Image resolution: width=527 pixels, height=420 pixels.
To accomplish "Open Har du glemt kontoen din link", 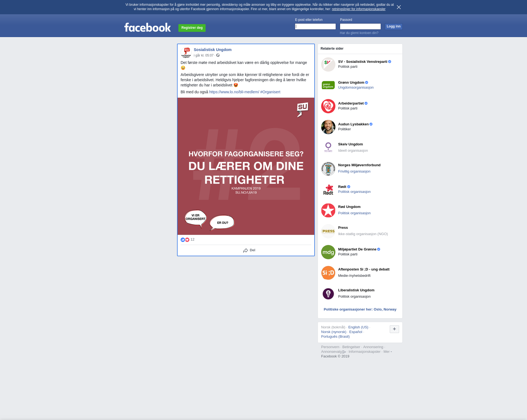I will tap(359, 33).
